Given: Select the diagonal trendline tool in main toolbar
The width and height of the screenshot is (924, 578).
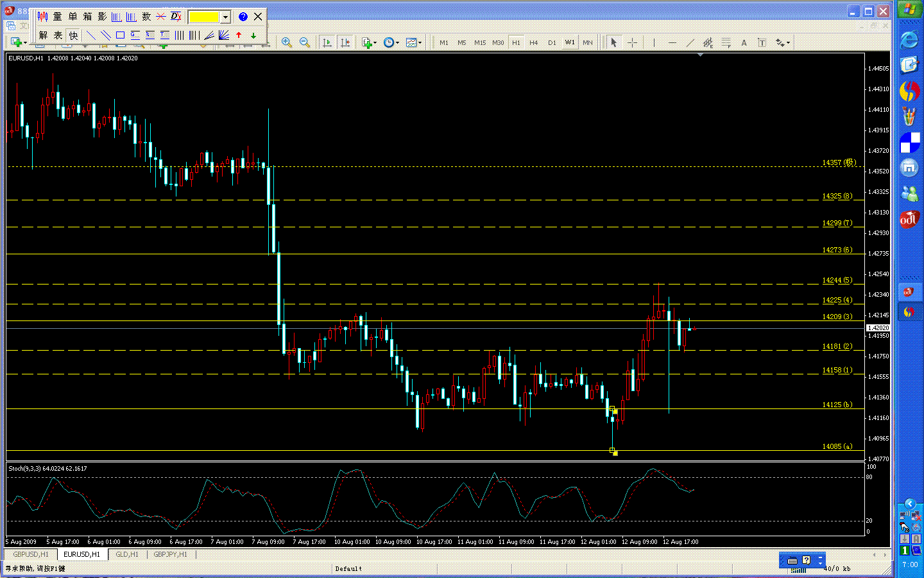Looking at the screenshot, I should [690, 42].
